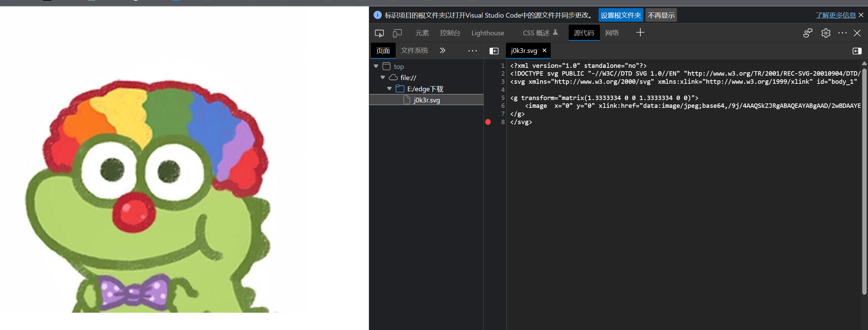Viewport: 868px width, 330px height.
Task: Show more navigator tabs with the chevron
Action: pyautogui.click(x=442, y=51)
